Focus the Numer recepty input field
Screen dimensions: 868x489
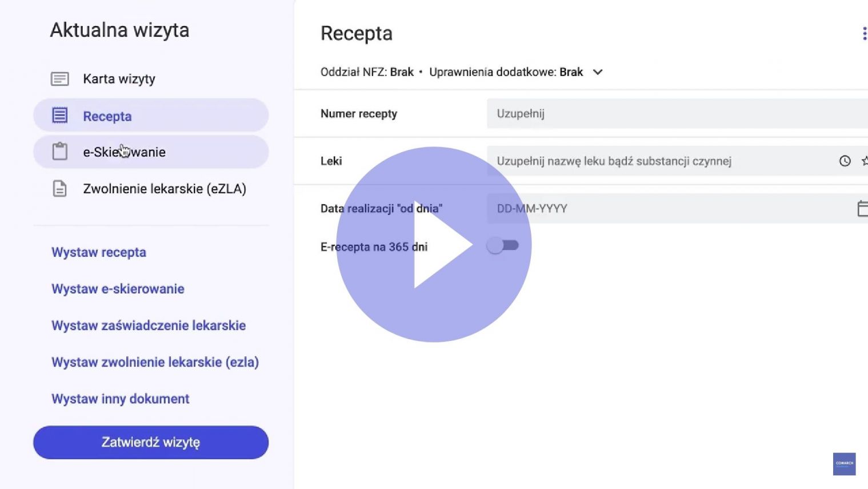point(677,113)
